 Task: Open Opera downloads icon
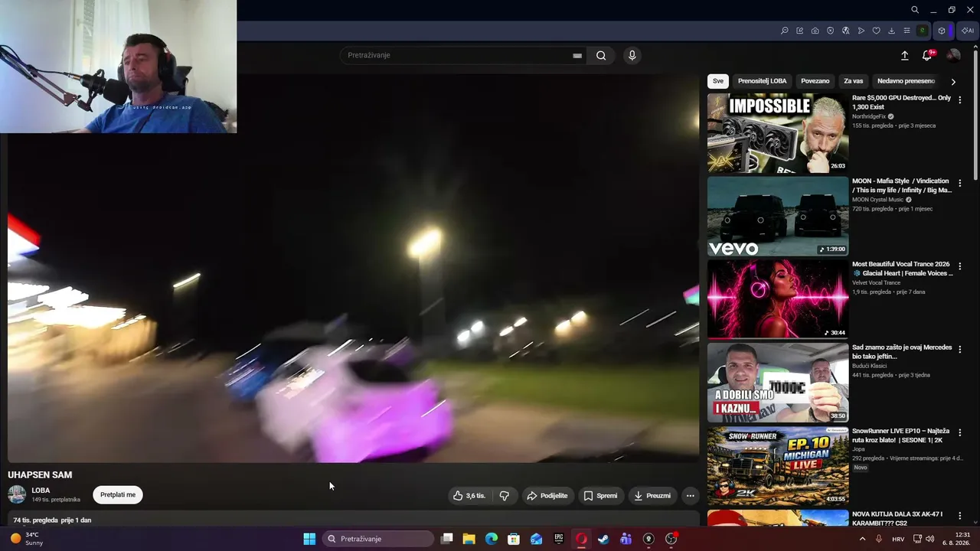(892, 31)
